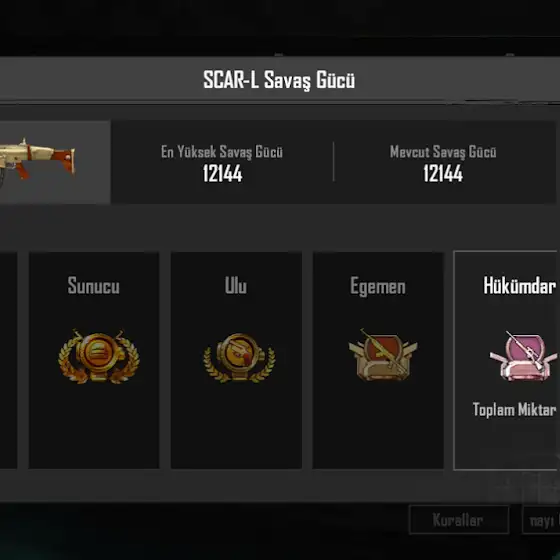Click the En Yüksek Savaş Gücü label

(x=222, y=152)
